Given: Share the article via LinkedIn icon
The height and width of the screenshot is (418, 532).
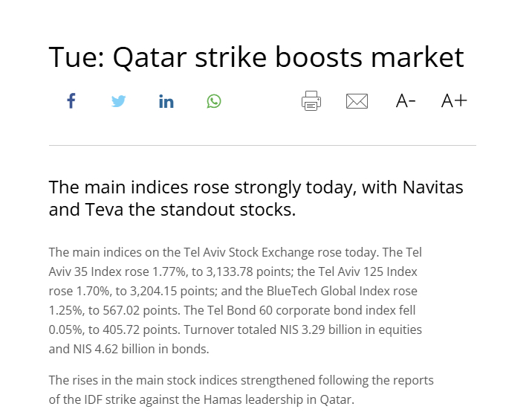Looking at the screenshot, I should [166, 101].
